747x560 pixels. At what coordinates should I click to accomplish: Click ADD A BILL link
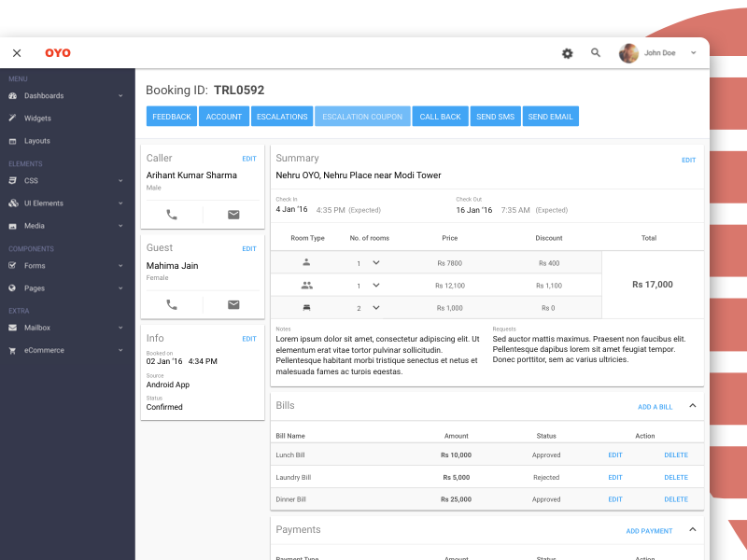click(x=655, y=407)
